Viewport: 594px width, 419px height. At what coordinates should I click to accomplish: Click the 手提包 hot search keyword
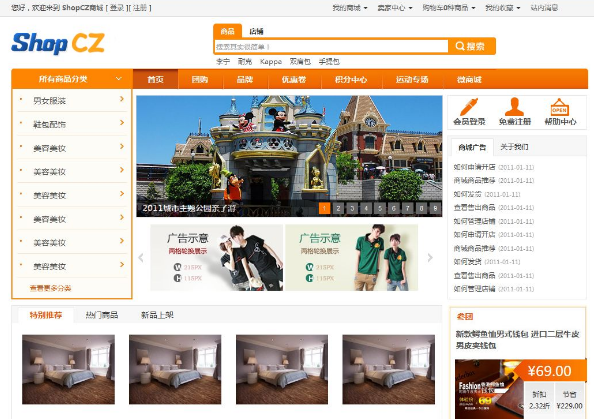(x=329, y=61)
